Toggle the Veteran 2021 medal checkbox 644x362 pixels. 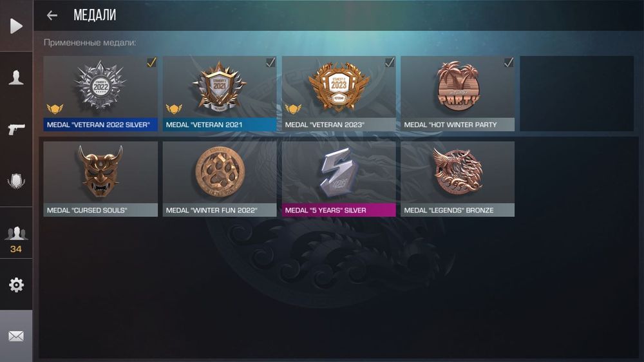270,62
